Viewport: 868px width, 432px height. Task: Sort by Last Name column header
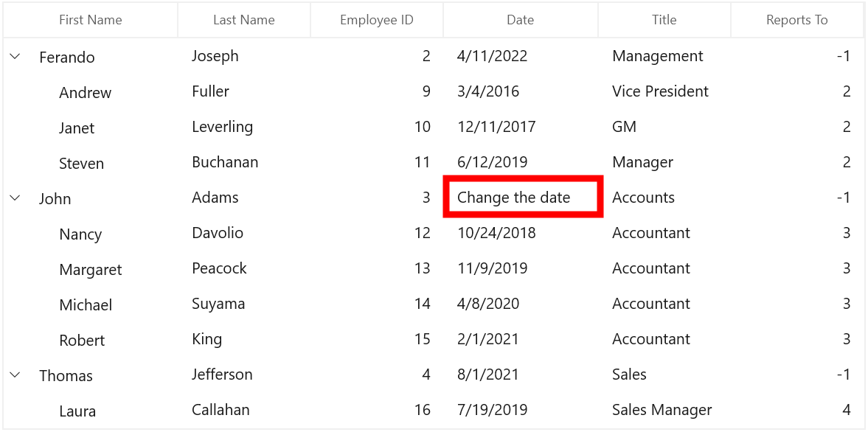point(244,20)
